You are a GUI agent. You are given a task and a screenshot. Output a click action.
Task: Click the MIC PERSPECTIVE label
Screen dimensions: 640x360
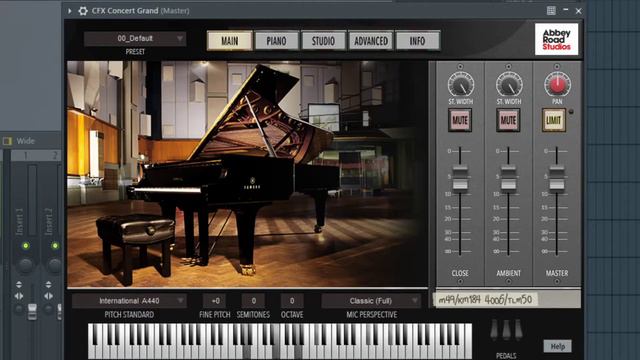click(x=371, y=315)
